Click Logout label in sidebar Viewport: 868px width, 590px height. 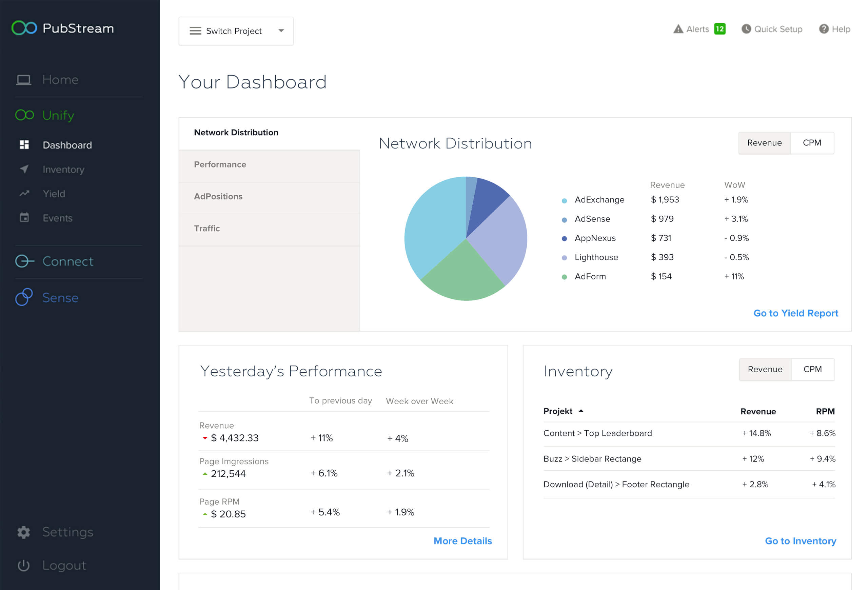point(64,565)
